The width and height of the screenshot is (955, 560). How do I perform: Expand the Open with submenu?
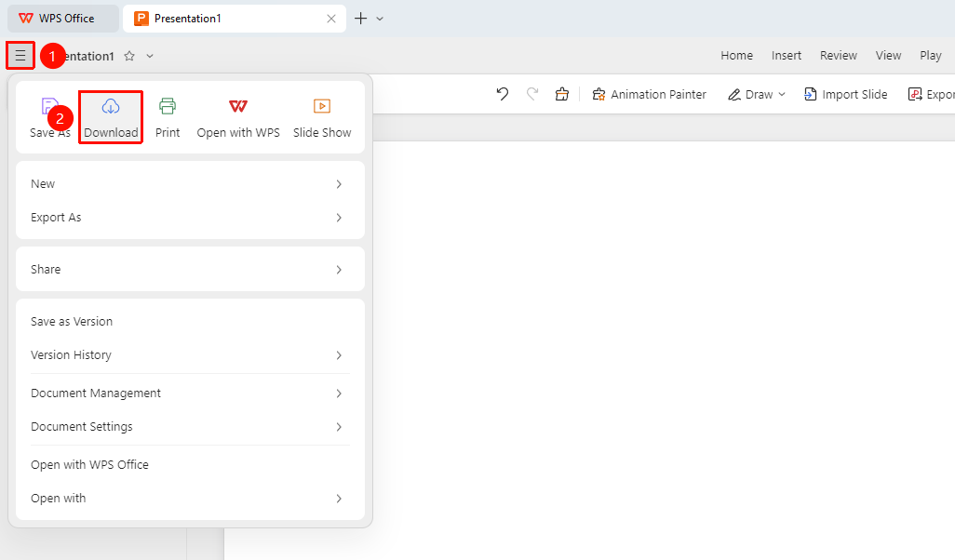click(x=190, y=498)
